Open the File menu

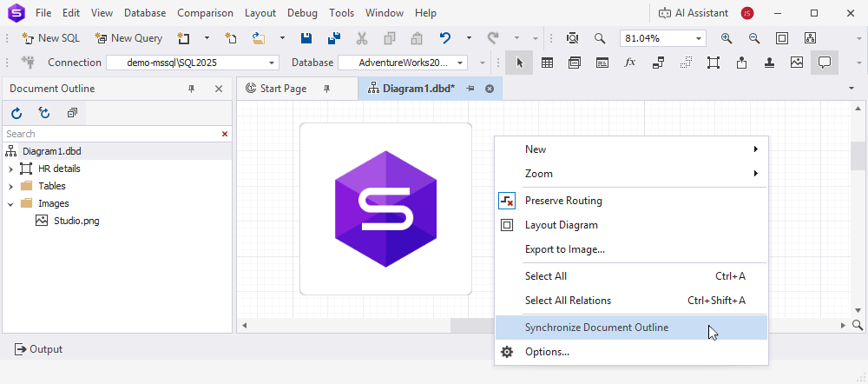[x=43, y=13]
